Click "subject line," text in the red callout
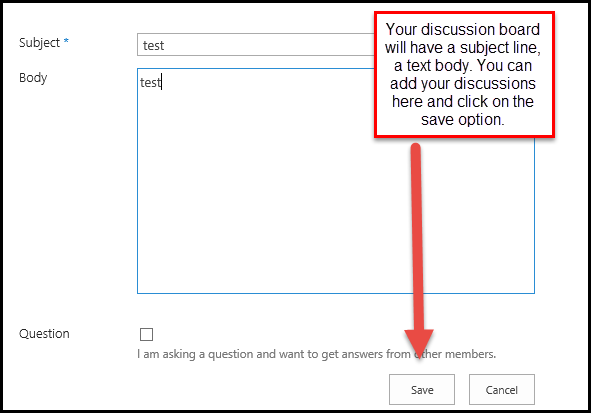This screenshot has width=591, height=413. coord(501,48)
